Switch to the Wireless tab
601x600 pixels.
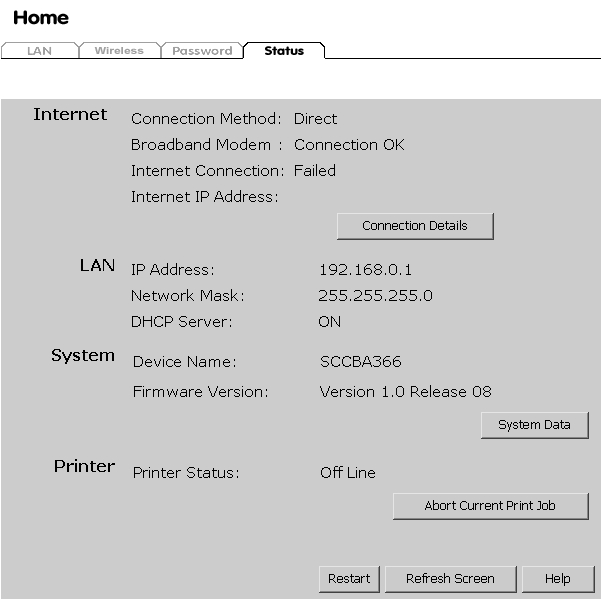[119, 51]
